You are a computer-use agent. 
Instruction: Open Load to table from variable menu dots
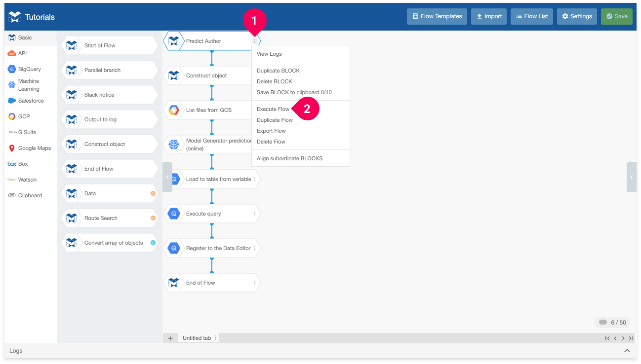[x=255, y=179]
